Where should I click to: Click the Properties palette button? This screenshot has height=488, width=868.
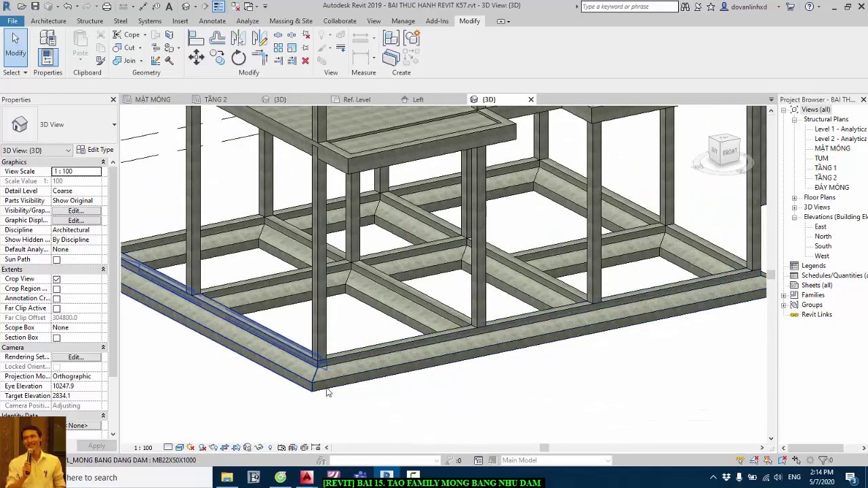tap(47, 58)
